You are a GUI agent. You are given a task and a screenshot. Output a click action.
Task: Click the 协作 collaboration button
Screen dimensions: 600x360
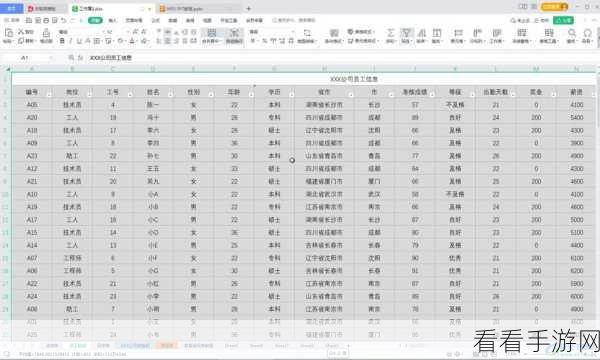(x=542, y=20)
